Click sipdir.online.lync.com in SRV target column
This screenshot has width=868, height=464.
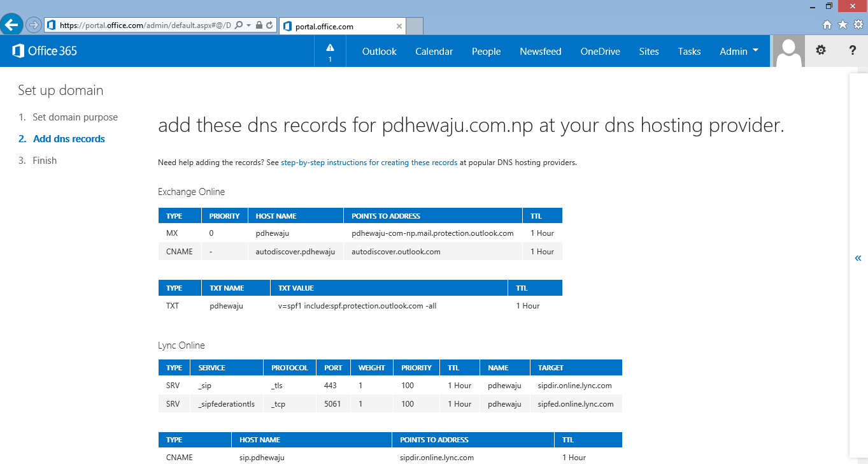click(x=575, y=386)
